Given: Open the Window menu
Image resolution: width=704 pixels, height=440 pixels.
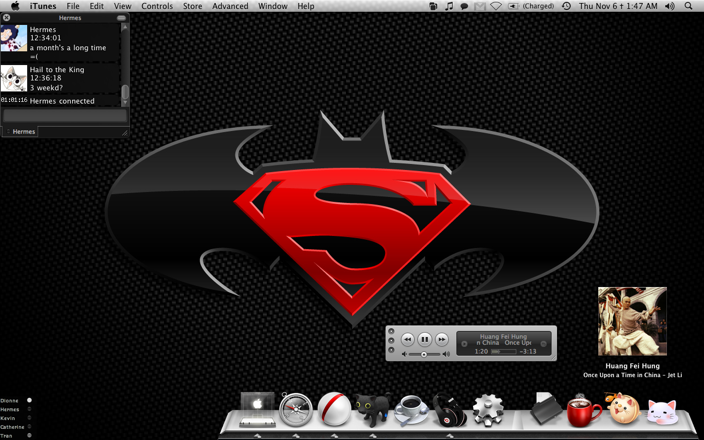Looking at the screenshot, I should coord(273,6).
